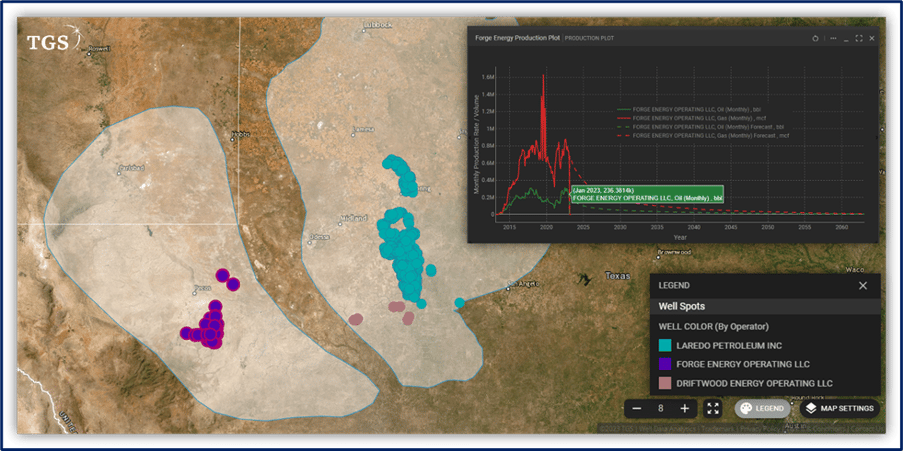This screenshot has height=451, width=903.
Task: Open the production plot more-options ellipsis menu
Action: tap(833, 38)
